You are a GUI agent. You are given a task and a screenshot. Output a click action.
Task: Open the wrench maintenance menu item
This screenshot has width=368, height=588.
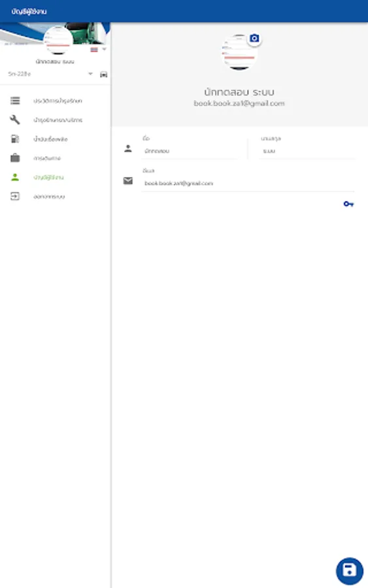(56, 120)
